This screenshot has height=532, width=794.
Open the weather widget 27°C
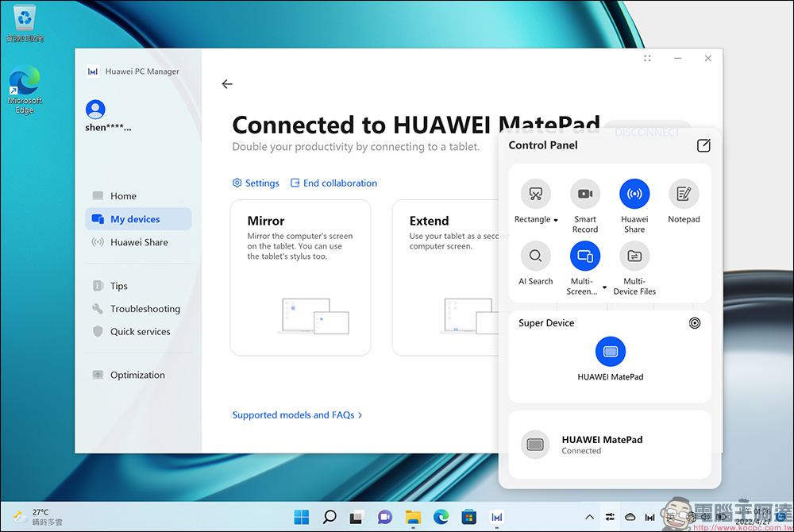click(x=38, y=517)
